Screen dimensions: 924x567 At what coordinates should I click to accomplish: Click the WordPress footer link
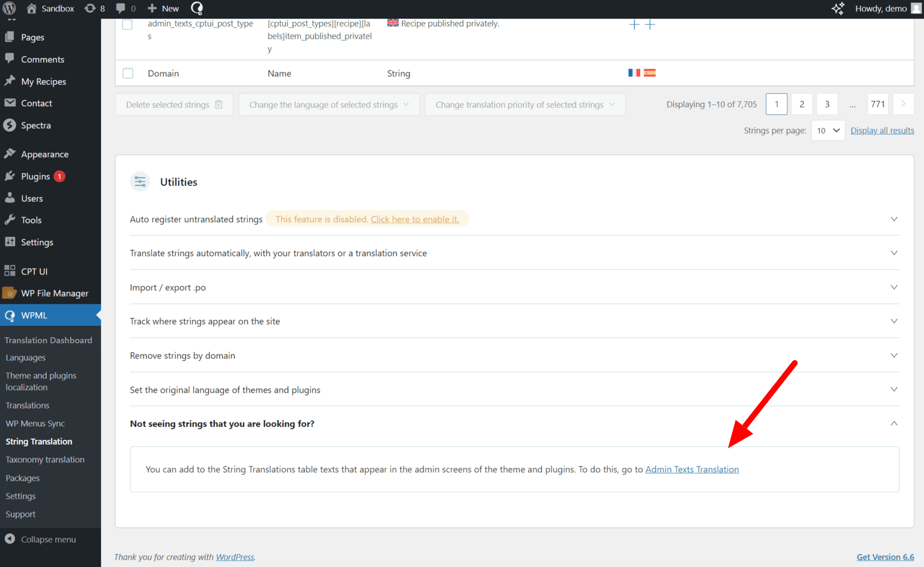(x=235, y=557)
